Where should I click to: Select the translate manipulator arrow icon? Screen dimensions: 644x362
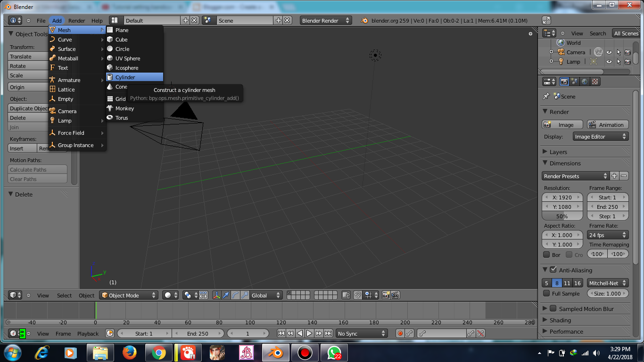click(x=226, y=296)
